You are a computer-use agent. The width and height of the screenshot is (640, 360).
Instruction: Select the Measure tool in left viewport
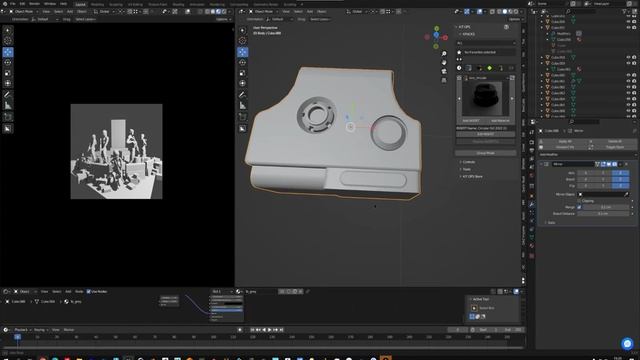point(8,106)
